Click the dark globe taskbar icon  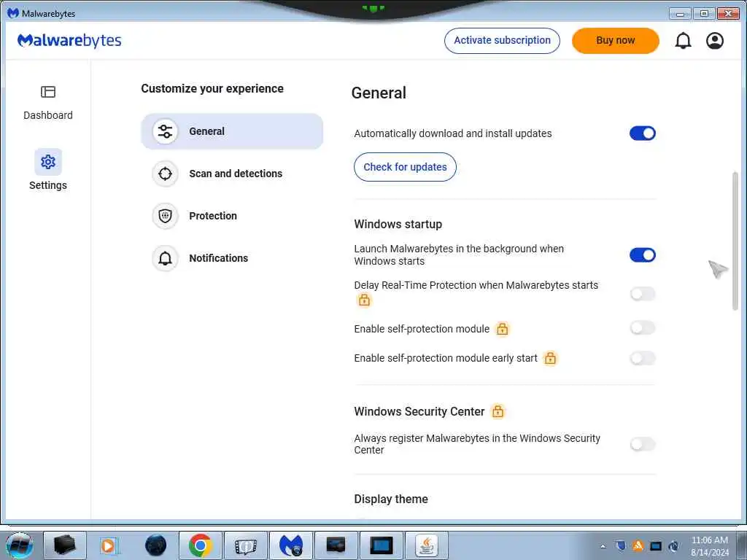(156, 545)
